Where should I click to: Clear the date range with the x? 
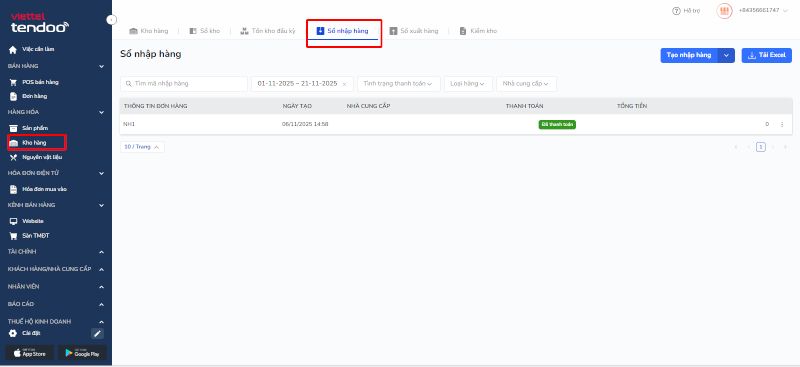pyautogui.click(x=344, y=84)
